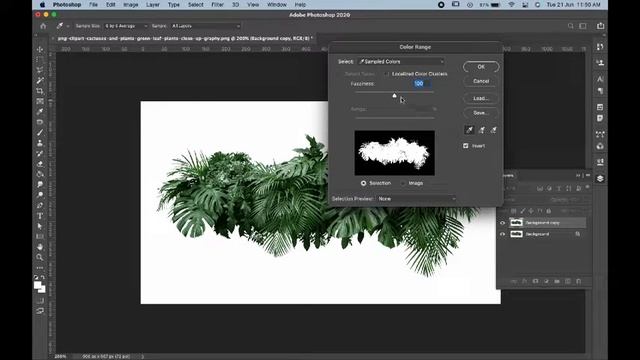This screenshot has width=640, height=360.
Task: Click the Fuzziness value field
Action: click(x=422, y=84)
